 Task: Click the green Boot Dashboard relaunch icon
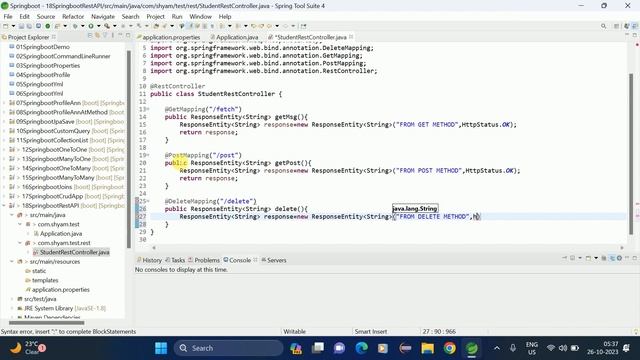48,26
